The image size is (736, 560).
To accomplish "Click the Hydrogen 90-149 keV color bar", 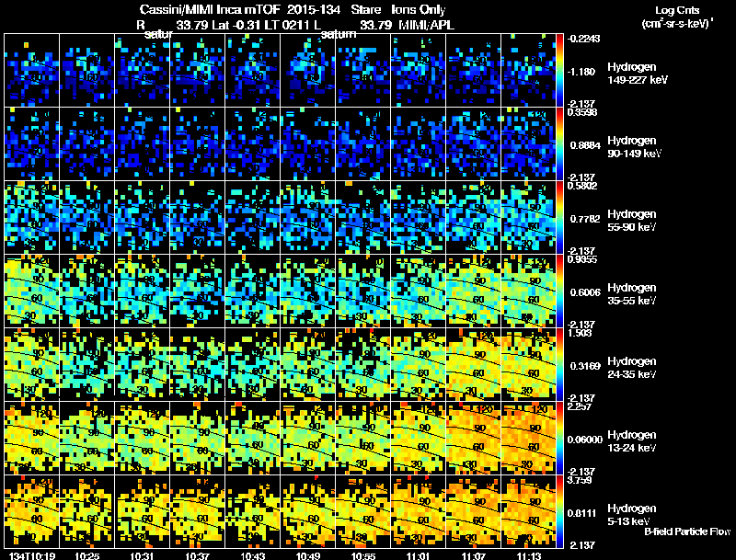I will coord(559,144).
